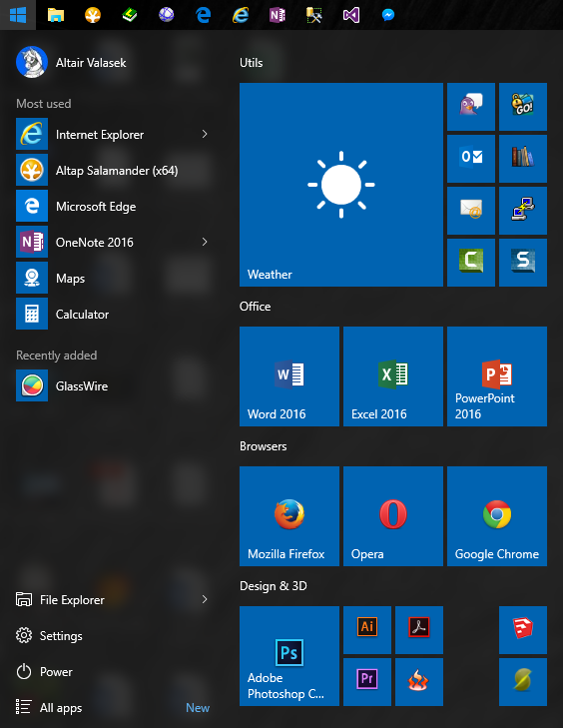The image size is (563, 728).
Task: Open the Snipping Tool taskbar icon
Action: point(314,15)
